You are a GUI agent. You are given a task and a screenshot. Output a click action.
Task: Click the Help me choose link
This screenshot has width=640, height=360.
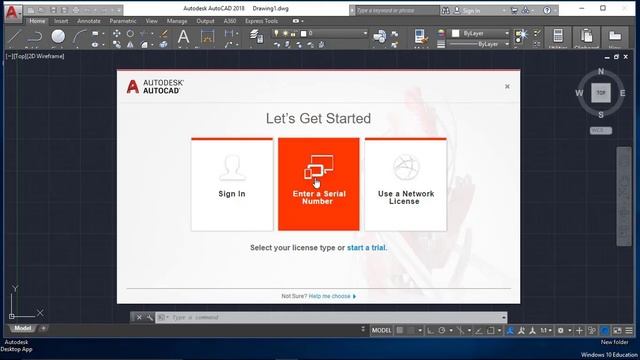[332, 296]
